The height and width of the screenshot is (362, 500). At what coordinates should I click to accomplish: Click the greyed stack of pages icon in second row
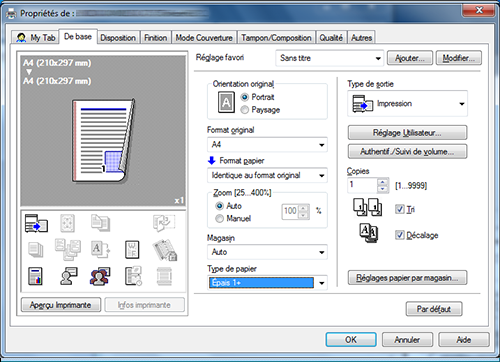[36, 250]
